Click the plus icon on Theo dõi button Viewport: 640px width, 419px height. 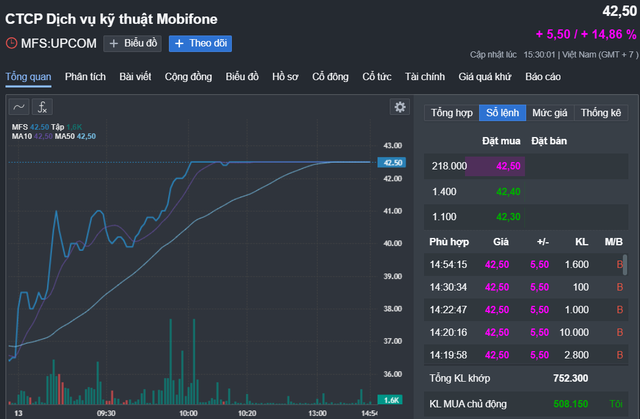coord(179,44)
